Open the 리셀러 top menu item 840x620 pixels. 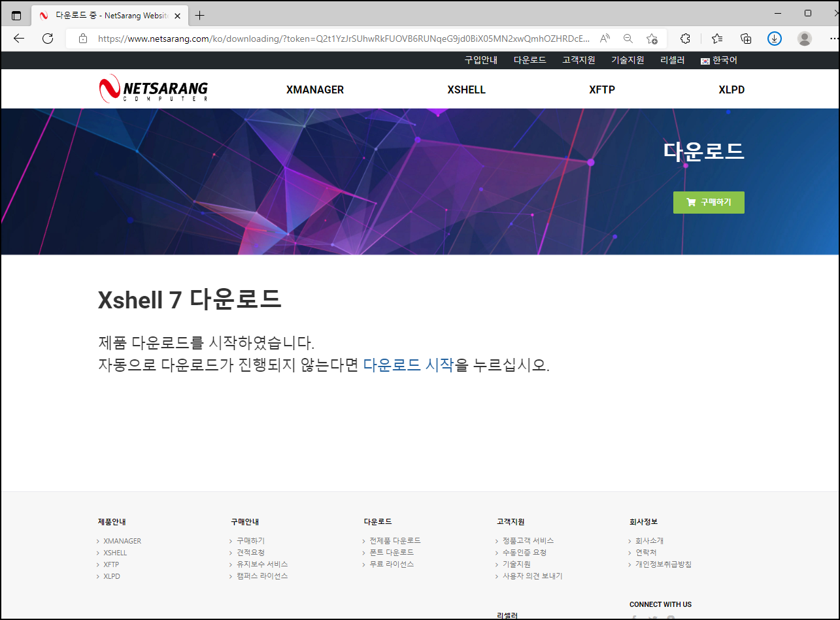click(x=673, y=60)
